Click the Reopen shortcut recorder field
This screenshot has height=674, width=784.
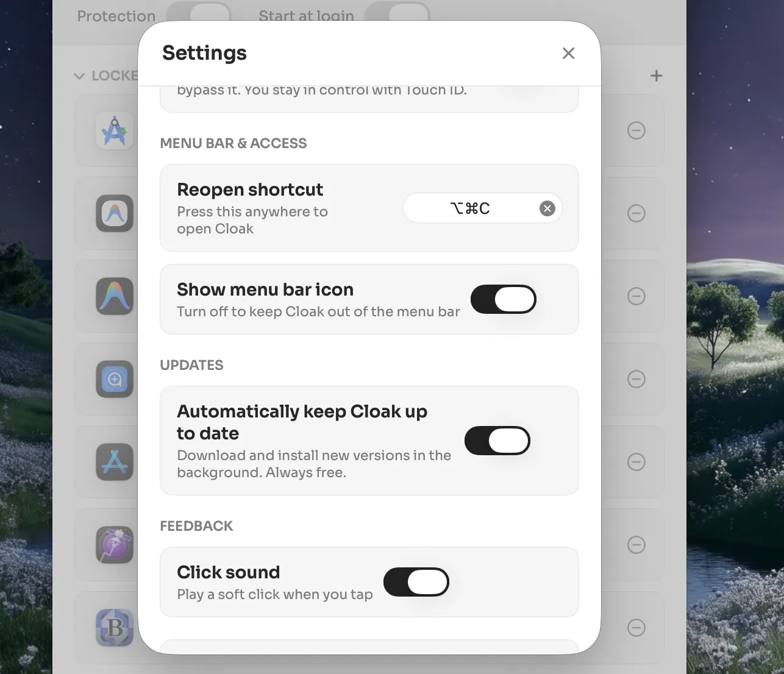click(482, 208)
